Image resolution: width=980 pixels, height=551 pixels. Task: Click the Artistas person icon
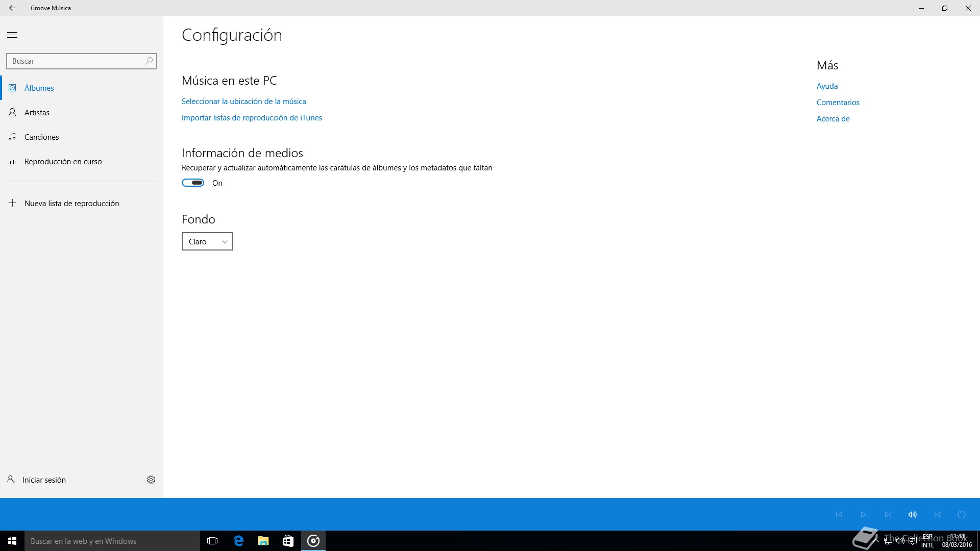pos(12,112)
